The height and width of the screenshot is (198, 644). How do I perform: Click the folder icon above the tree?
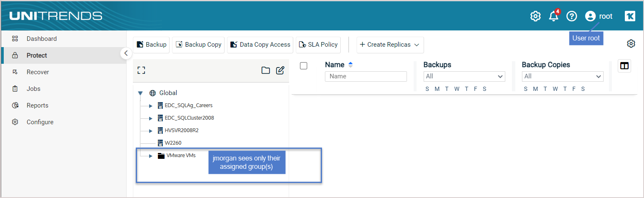[x=265, y=70]
